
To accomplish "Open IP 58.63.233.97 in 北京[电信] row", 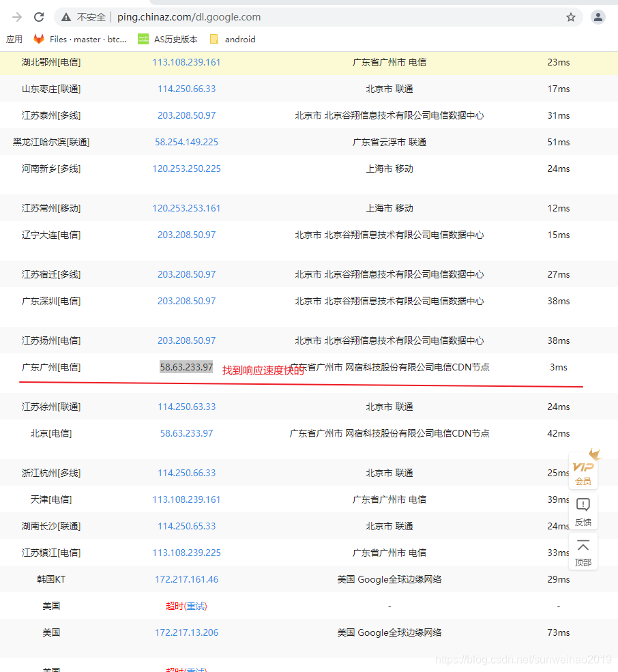I will (x=186, y=433).
